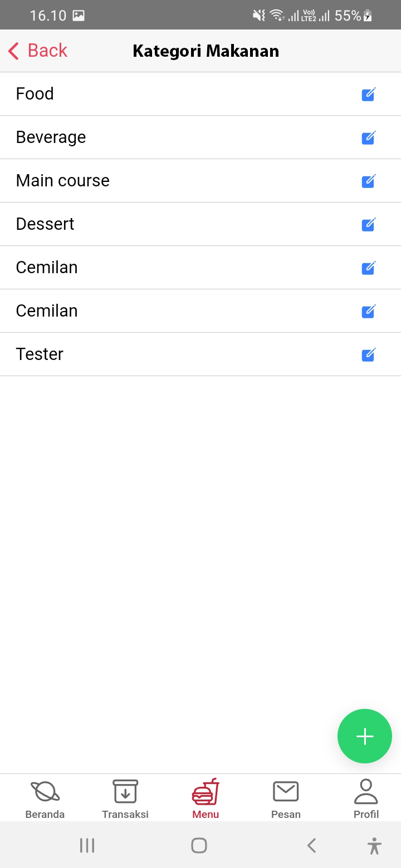Open the Beranda planet tab
The width and height of the screenshot is (401, 868).
45,799
